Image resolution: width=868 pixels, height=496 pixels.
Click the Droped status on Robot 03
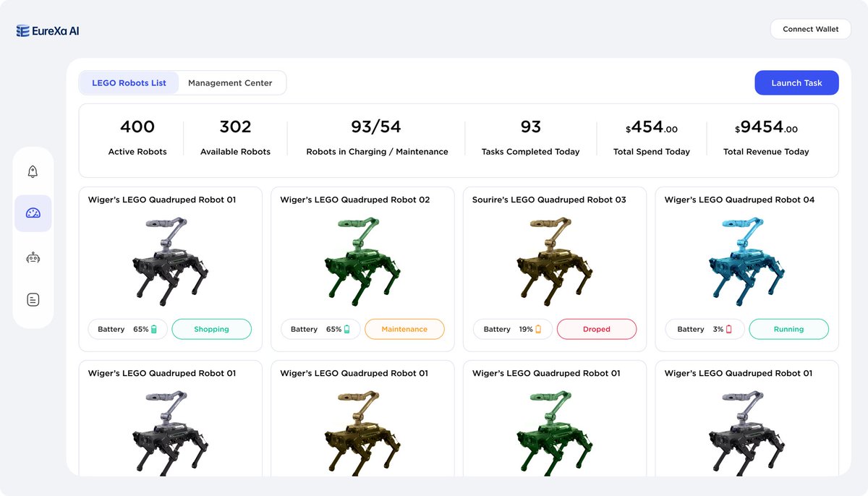(x=597, y=329)
